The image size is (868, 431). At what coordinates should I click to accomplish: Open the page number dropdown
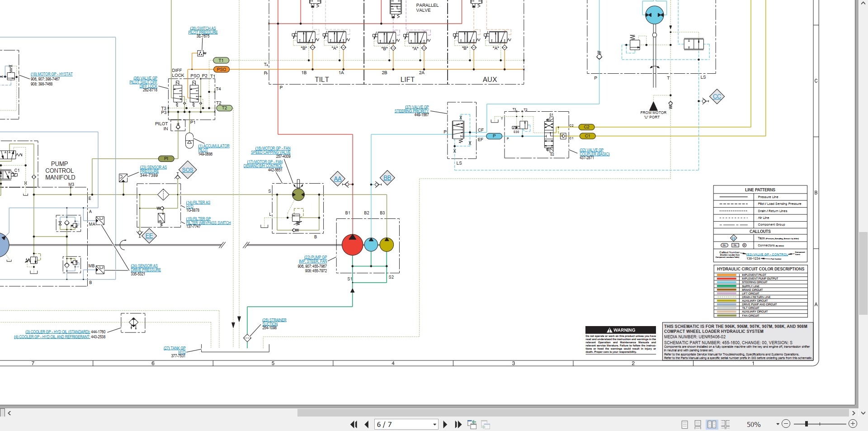coord(434,425)
